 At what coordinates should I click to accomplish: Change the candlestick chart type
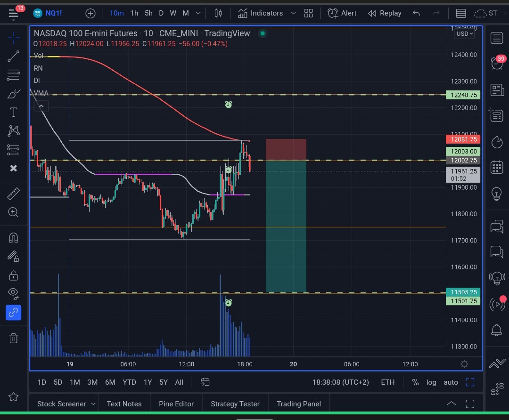pyautogui.click(x=218, y=13)
